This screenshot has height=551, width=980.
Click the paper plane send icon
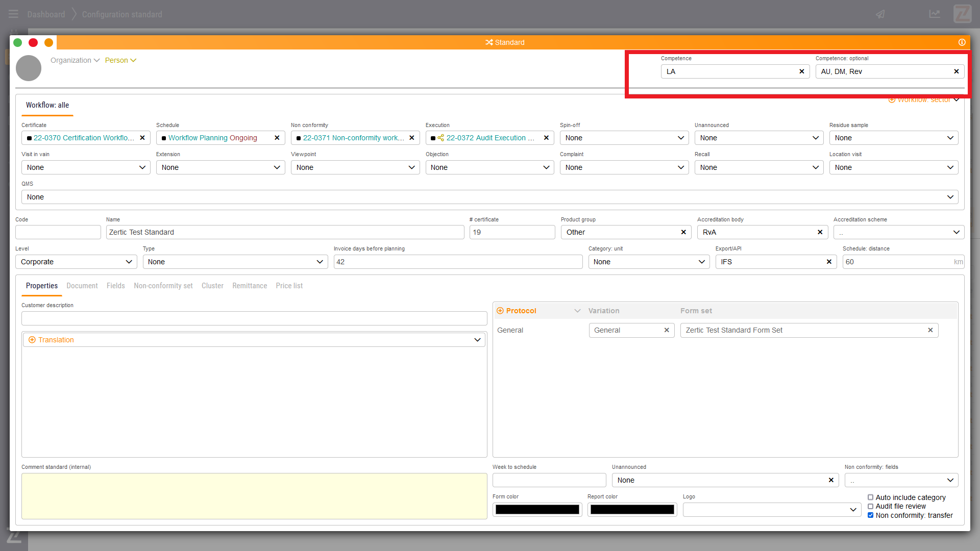point(880,14)
